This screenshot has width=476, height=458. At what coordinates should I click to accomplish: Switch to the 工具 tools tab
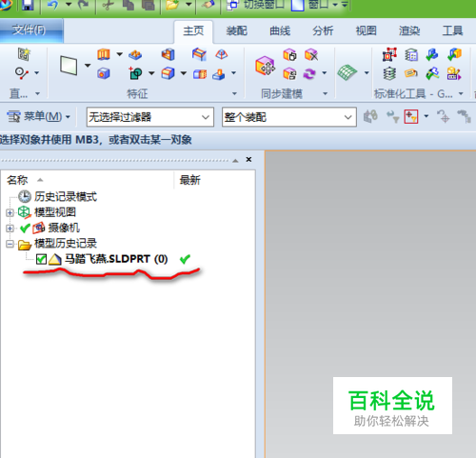click(x=452, y=31)
